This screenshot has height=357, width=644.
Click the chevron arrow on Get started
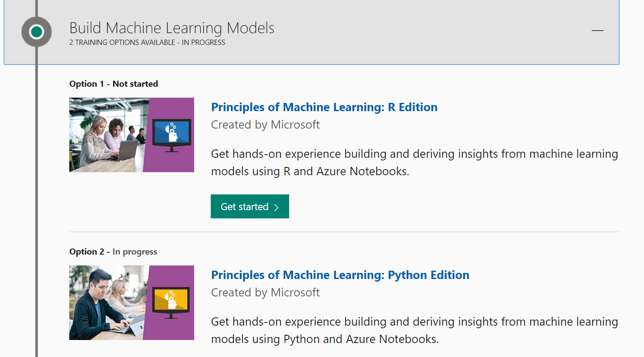pos(276,207)
